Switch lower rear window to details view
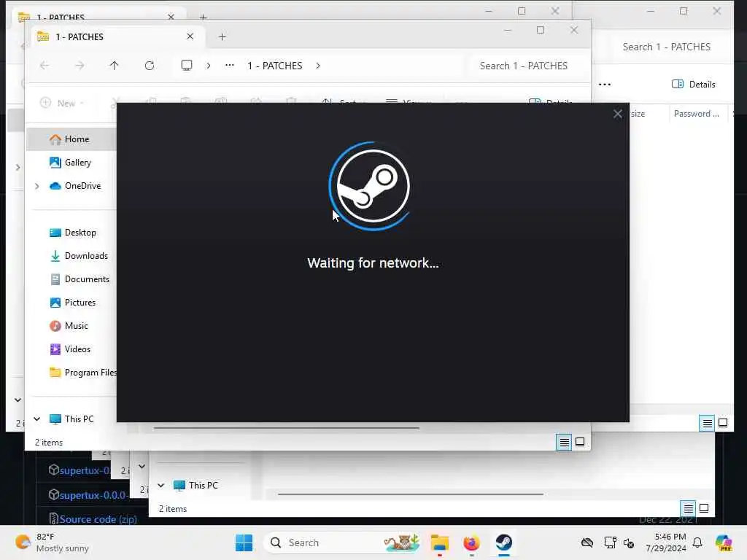This screenshot has height=560, width=747. click(x=688, y=508)
